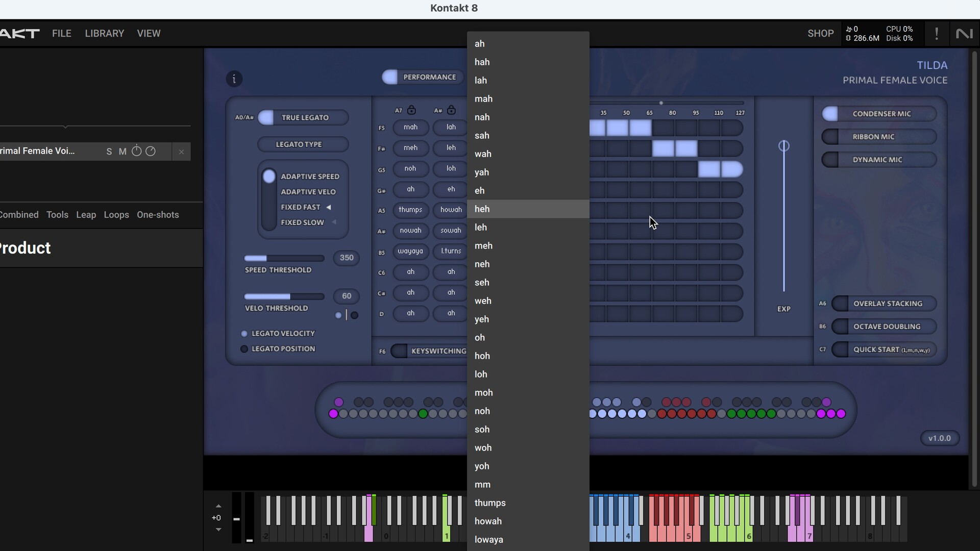Open the 'howah' phrase dropdown
The height and width of the screenshot is (551, 980).
450,210
